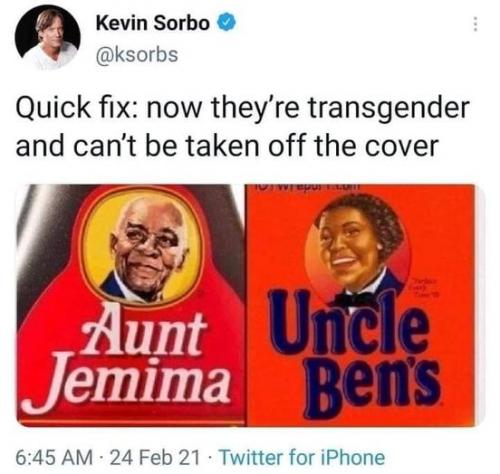
Task: Click the tweet line ending with cover
Action: (227, 145)
